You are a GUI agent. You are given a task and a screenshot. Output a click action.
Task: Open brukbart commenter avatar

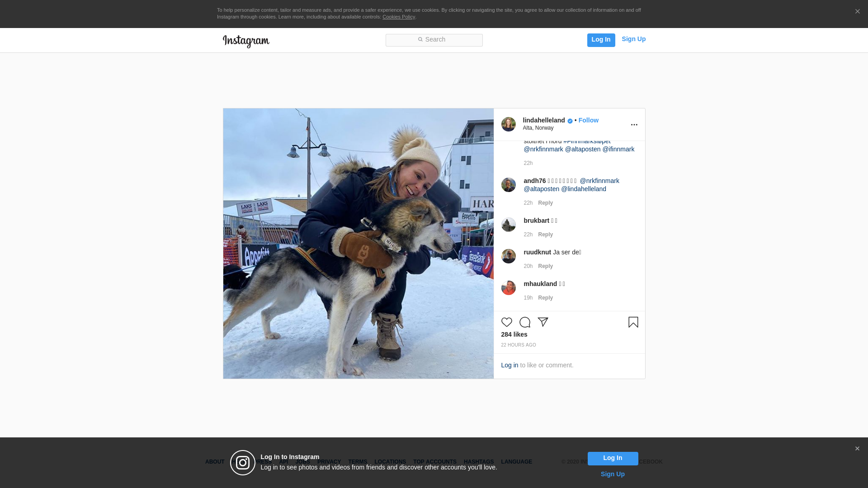(x=508, y=225)
